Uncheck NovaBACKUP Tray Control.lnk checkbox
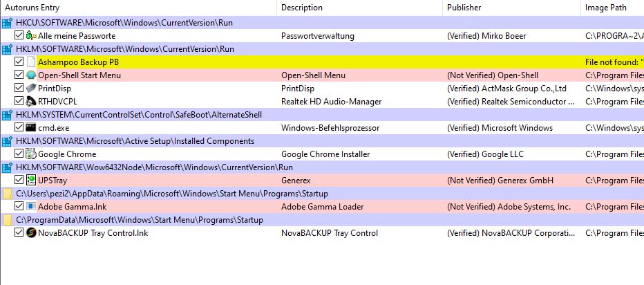 19,232
